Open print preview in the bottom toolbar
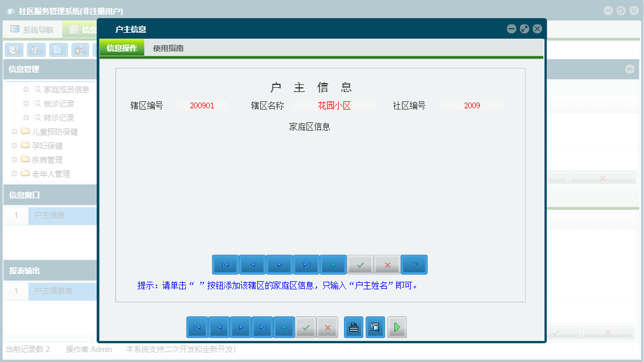Image resolution: width=644 pixels, height=362 pixels. tap(375, 327)
